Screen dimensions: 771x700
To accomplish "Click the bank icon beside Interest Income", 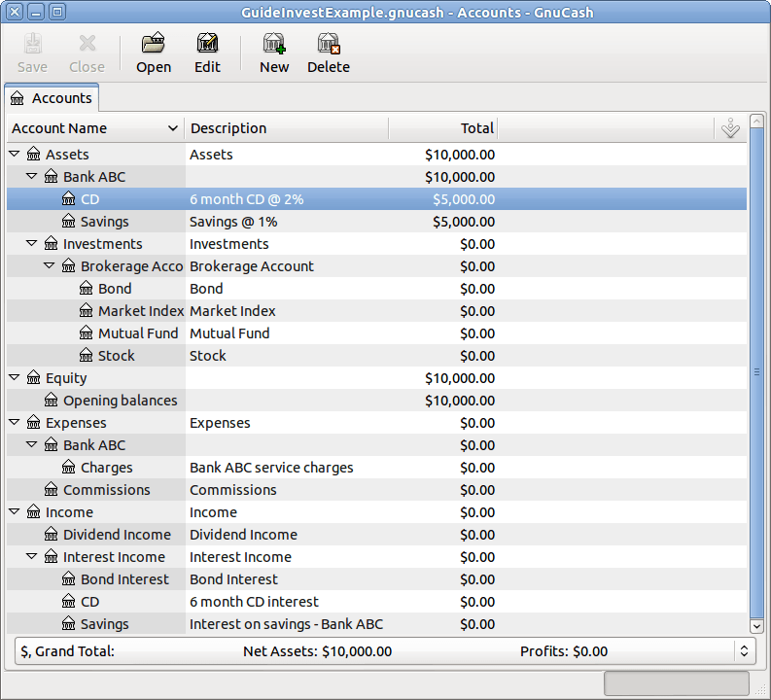I will click(52, 556).
